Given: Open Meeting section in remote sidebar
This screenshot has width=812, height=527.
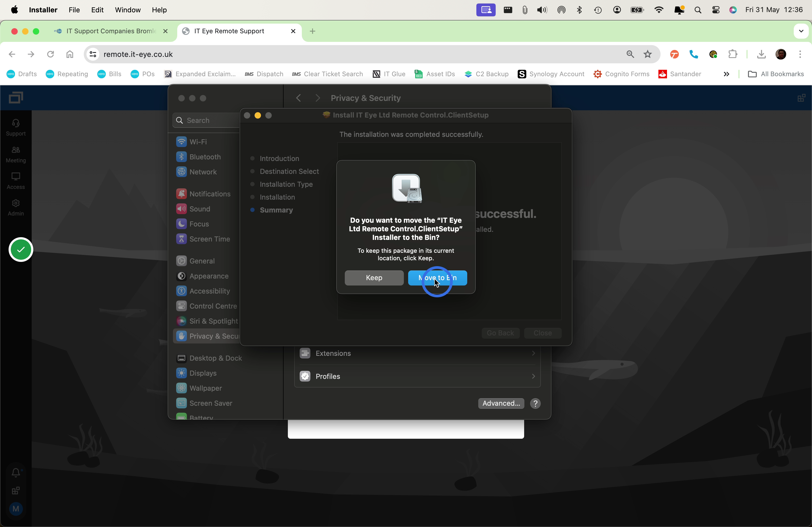Looking at the screenshot, I should [16, 154].
